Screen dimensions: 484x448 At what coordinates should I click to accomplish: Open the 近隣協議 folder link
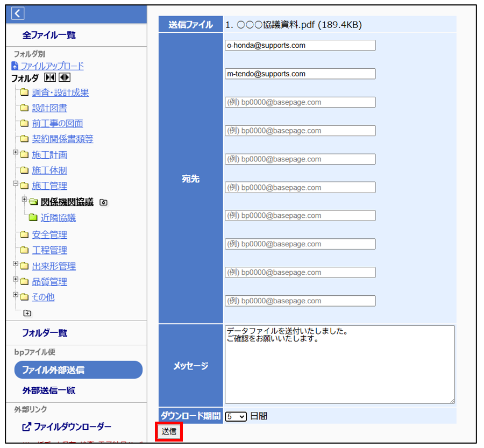pyautogui.click(x=58, y=218)
